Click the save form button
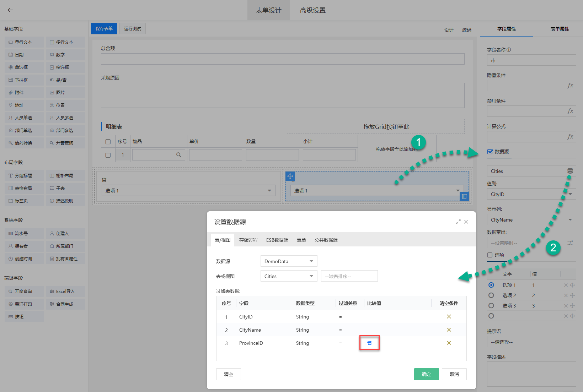 104,28
